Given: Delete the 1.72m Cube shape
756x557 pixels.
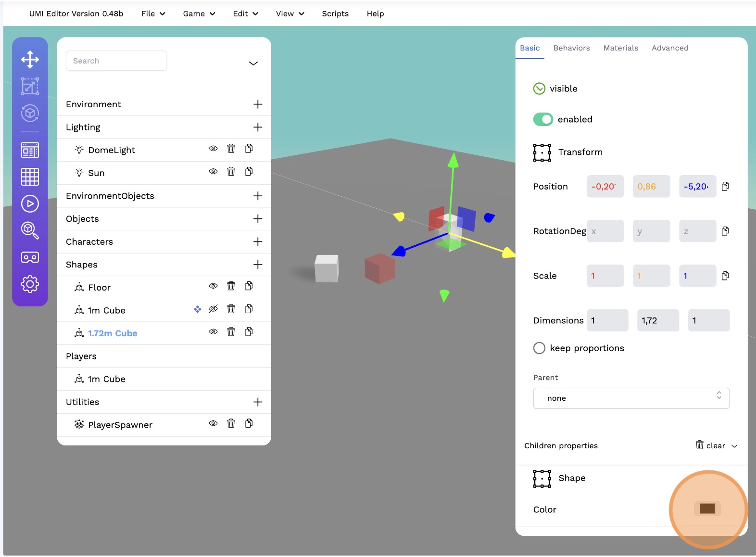Looking at the screenshot, I should [231, 332].
